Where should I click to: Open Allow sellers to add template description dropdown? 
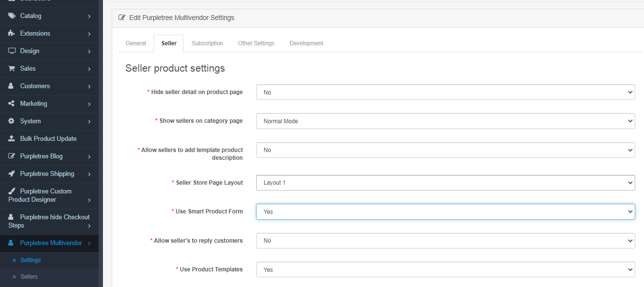tap(445, 150)
